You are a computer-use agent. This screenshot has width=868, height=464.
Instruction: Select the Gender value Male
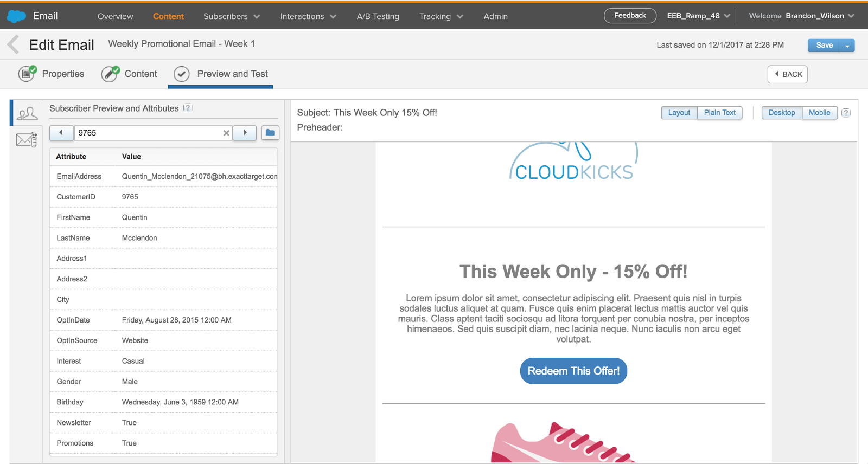(130, 382)
